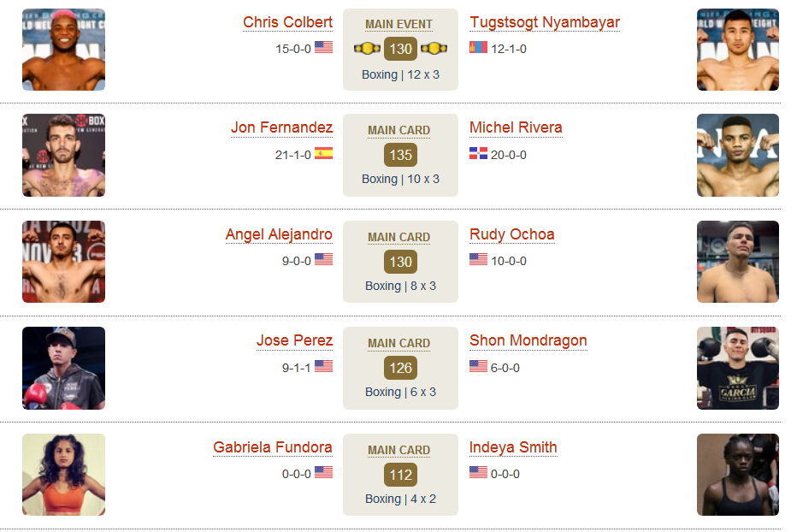
Task: Visit Angel Alejandro's fighter page
Action: [x=279, y=234]
